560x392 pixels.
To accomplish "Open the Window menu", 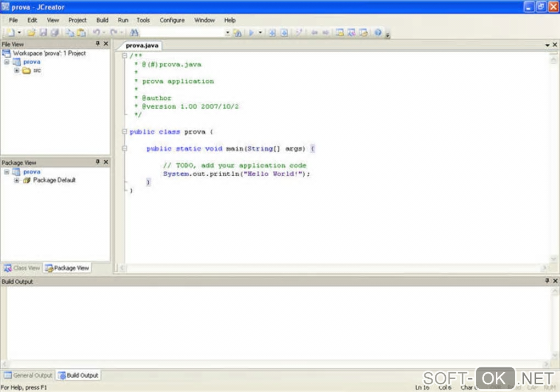I will click(x=205, y=20).
